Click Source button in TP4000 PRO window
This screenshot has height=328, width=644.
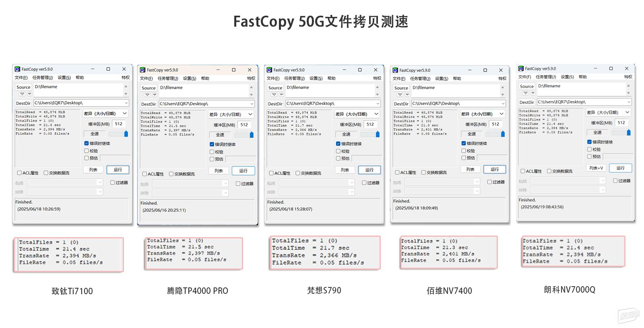[149, 88]
